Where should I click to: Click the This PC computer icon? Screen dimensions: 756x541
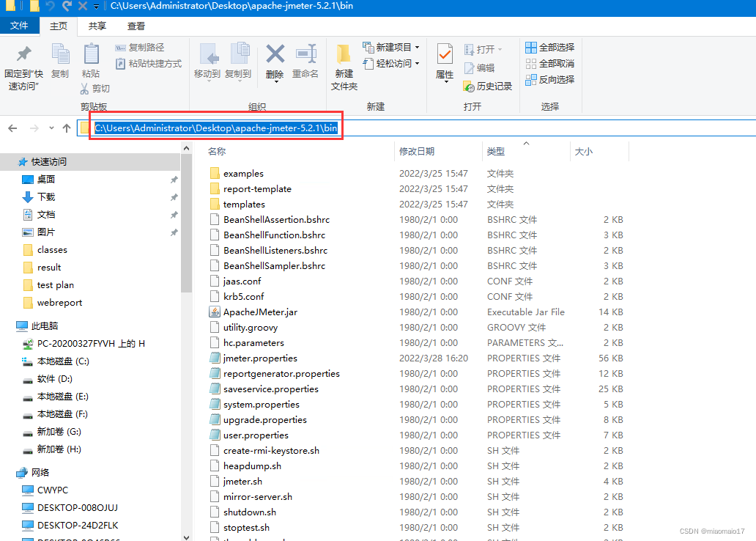(22, 326)
